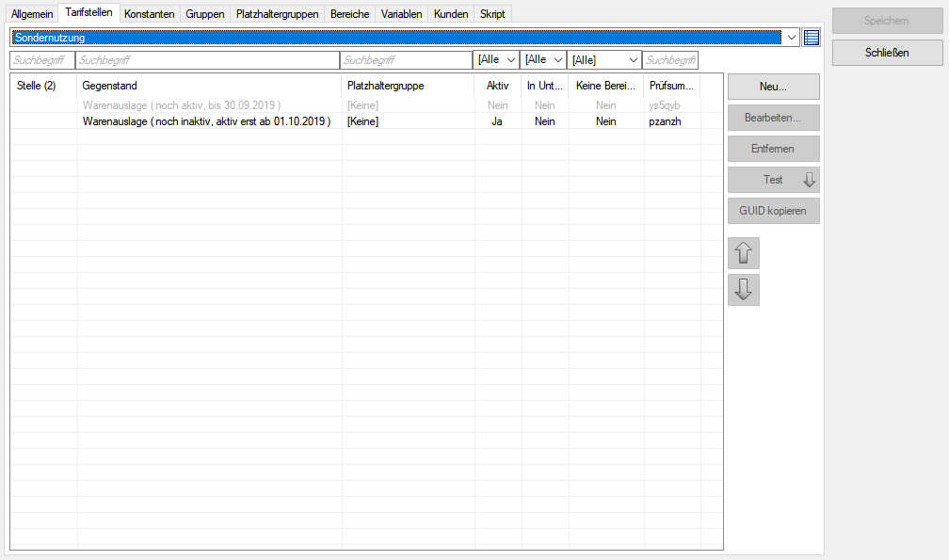Open the Konstanten tab

[x=149, y=14]
